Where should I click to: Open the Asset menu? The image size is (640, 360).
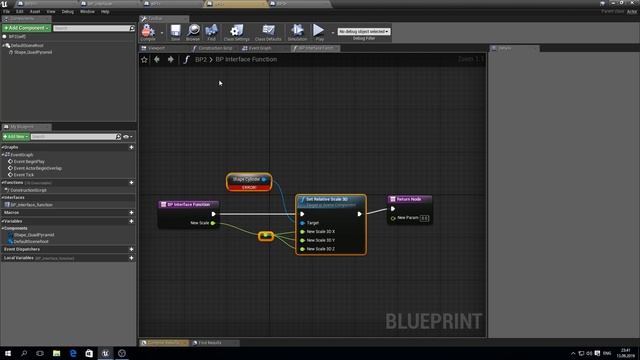pos(35,11)
